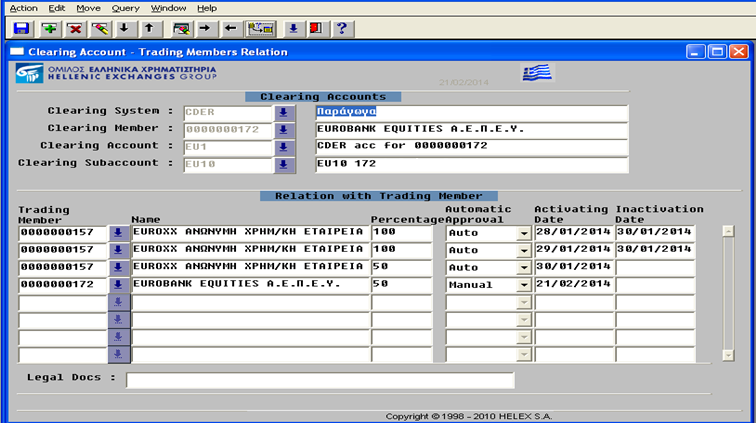This screenshot has height=423, width=756.
Task: Click the up arrow previous record icon
Action: pos(149,29)
